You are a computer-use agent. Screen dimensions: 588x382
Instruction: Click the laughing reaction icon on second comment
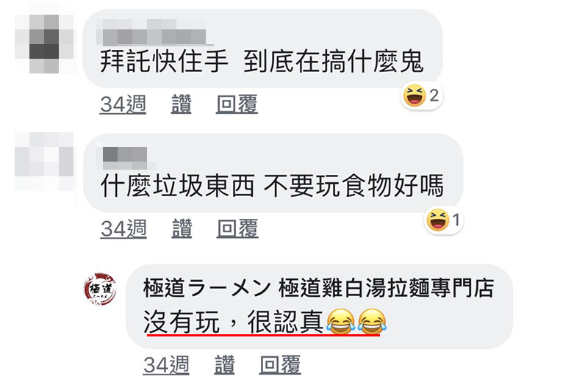coord(437,220)
